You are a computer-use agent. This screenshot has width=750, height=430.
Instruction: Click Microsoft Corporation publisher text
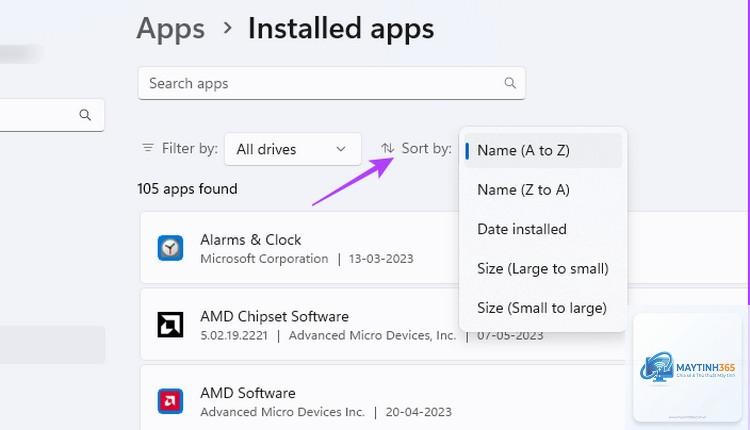[x=264, y=259]
